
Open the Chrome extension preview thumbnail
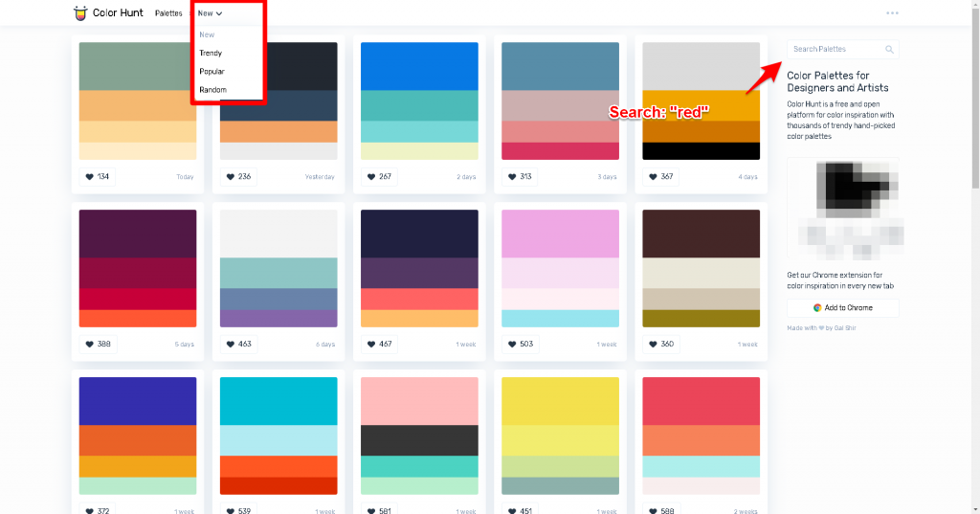pyautogui.click(x=842, y=208)
